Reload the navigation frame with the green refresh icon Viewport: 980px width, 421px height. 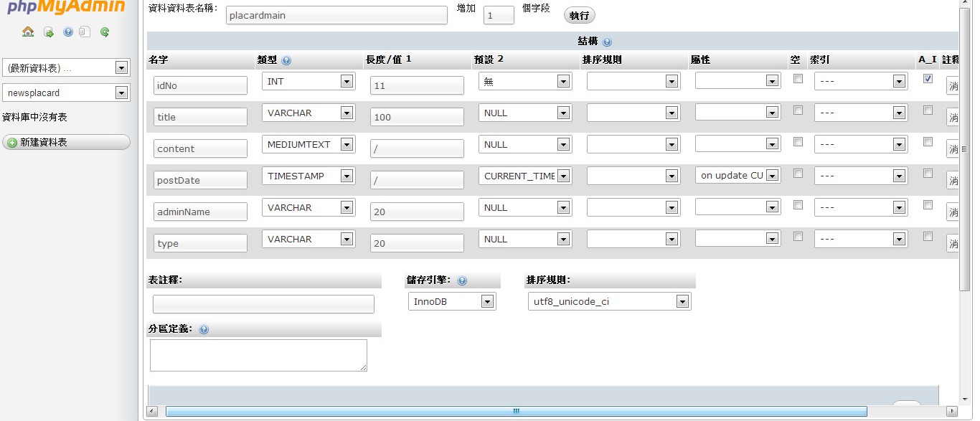click(x=105, y=32)
